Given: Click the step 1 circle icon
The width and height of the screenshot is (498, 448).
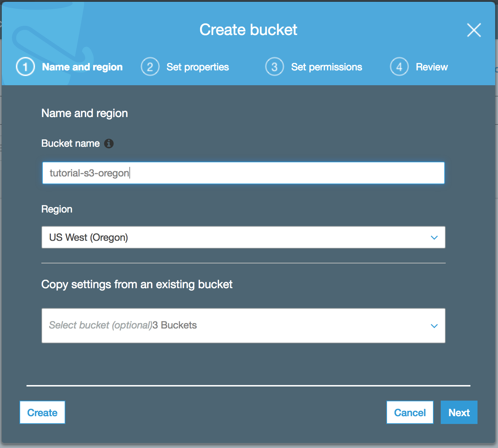Looking at the screenshot, I should coord(25,67).
